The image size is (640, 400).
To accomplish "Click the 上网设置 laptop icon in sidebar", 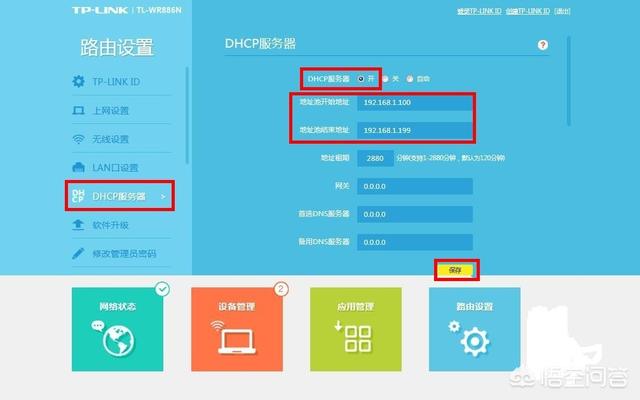I will click(x=78, y=110).
